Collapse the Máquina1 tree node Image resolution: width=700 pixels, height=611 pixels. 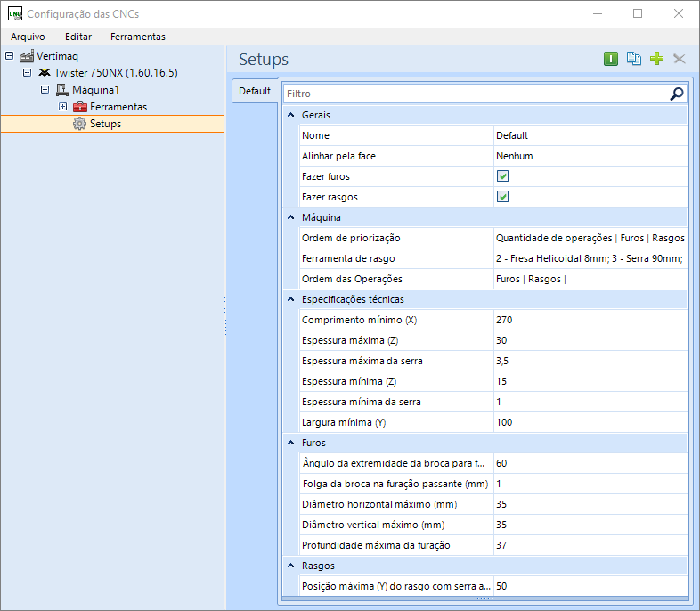point(45,90)
